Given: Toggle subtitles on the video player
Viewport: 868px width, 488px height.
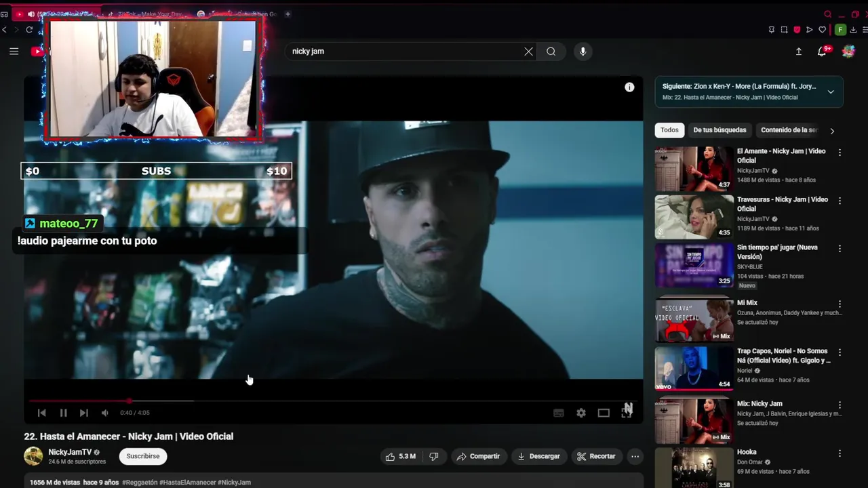Looking at the screenshot, I should [559, 413].
